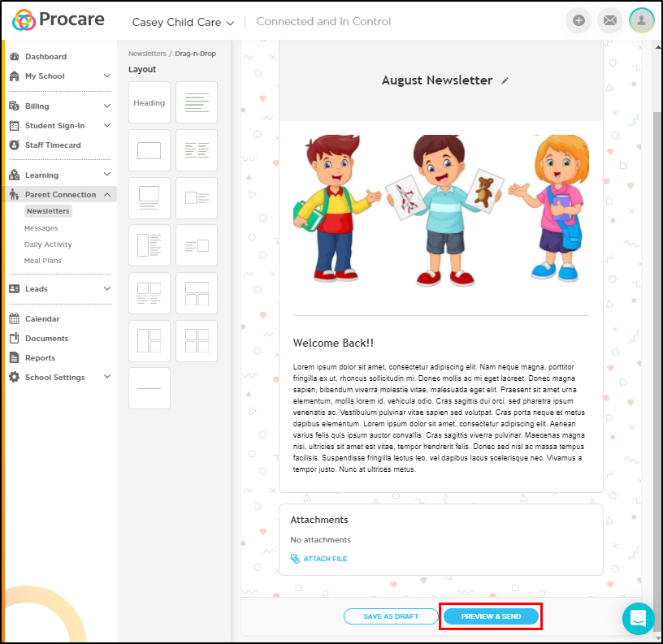The width and height of the screenshot is (663, 644).
Task: Select the two-column text layout block
Action: [x=197, y=150]
